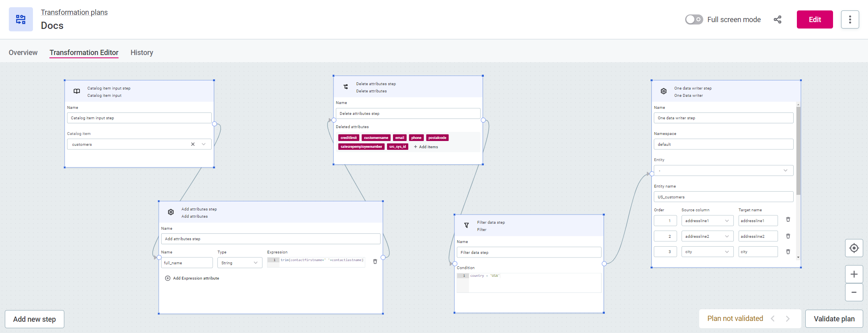
Task: Delete the full_name expression attribute
Action: pos(375,261)
